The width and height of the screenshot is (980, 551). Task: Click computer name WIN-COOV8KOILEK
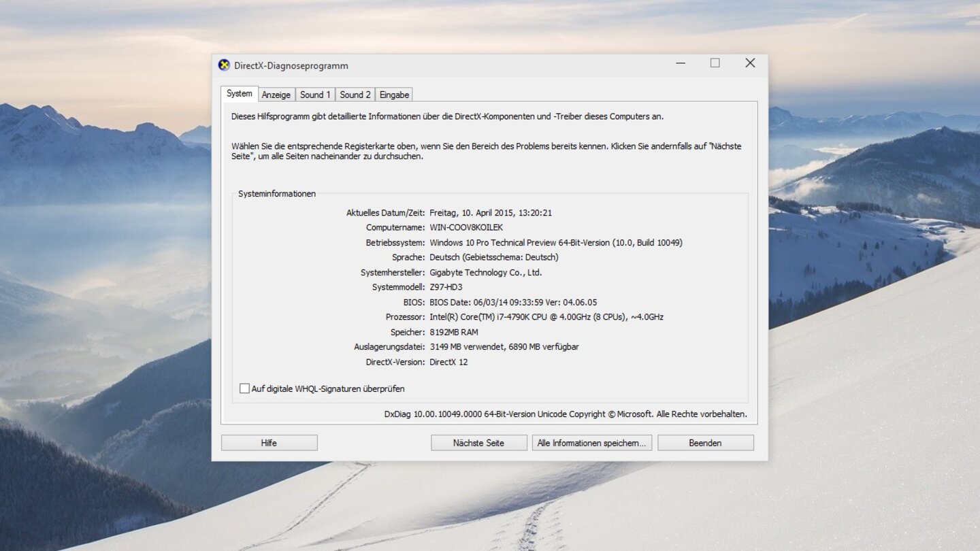(466, 228)
